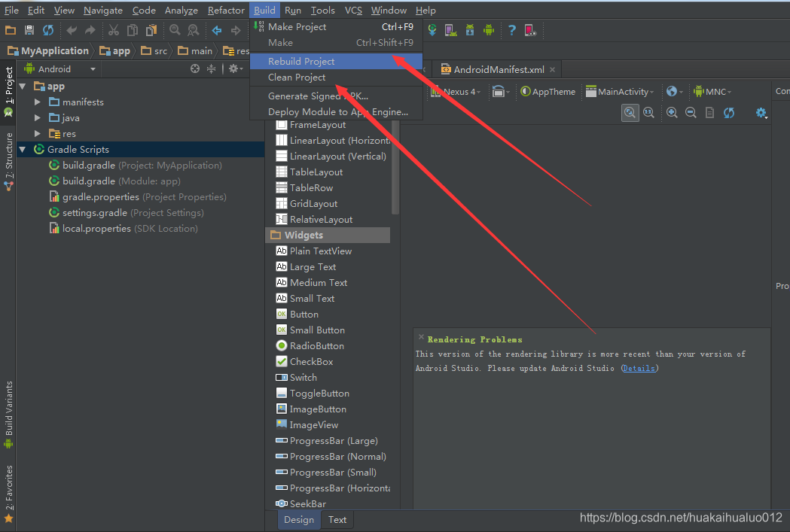Screen dimensions: 790x532
Task: Click the Scroll from Source target icon
Action: 195,68
